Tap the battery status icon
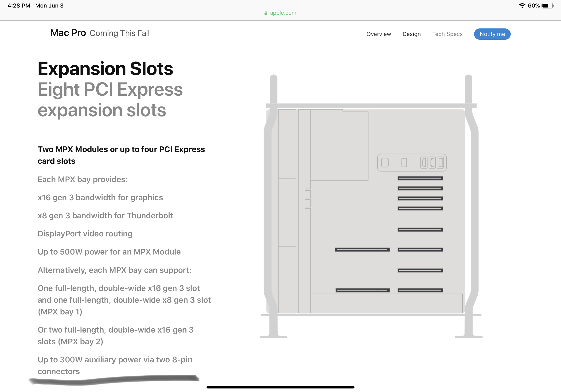561x392 pixels. (547, 5)
